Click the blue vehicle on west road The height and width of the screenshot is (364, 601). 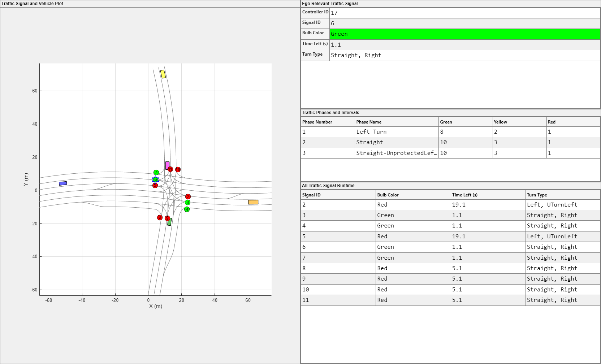(63, 183)
